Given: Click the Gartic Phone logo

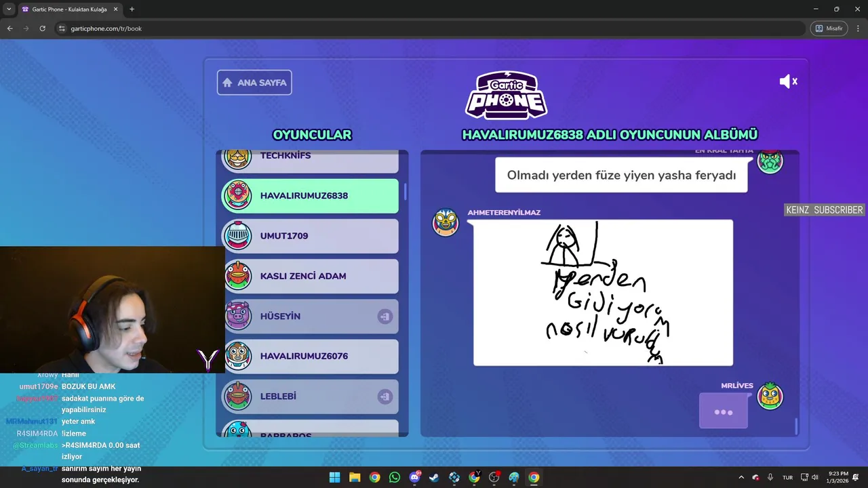Looking at the screenshot, I should [507, 95].
